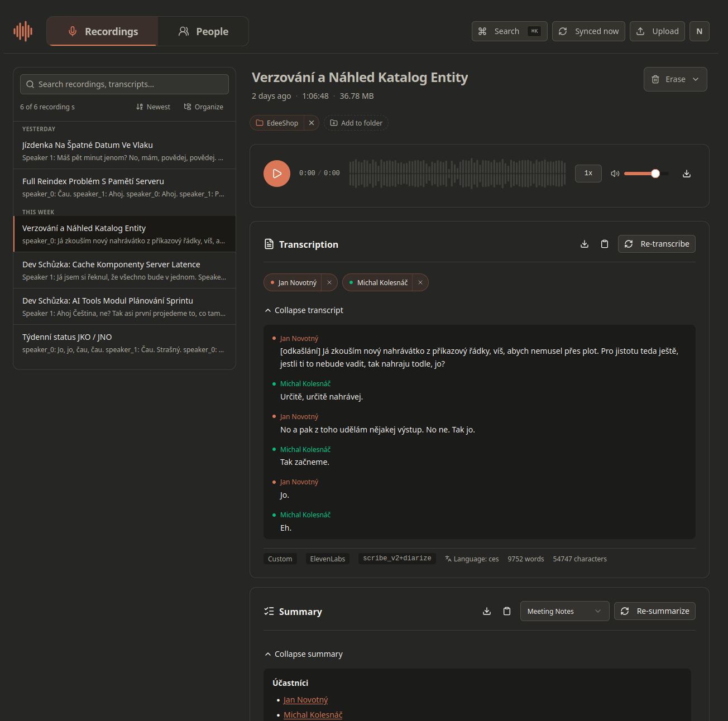Focus search recordings input field

124,84
